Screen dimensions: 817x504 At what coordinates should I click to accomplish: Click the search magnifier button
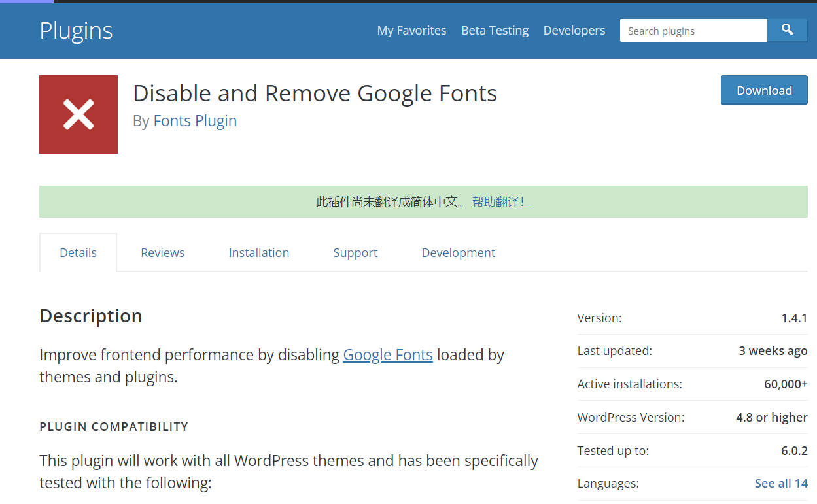(x=788, y=30)
